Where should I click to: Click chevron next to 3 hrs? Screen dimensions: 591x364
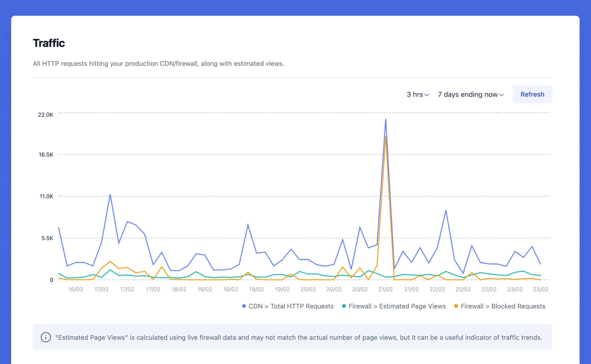coord(427,95)
